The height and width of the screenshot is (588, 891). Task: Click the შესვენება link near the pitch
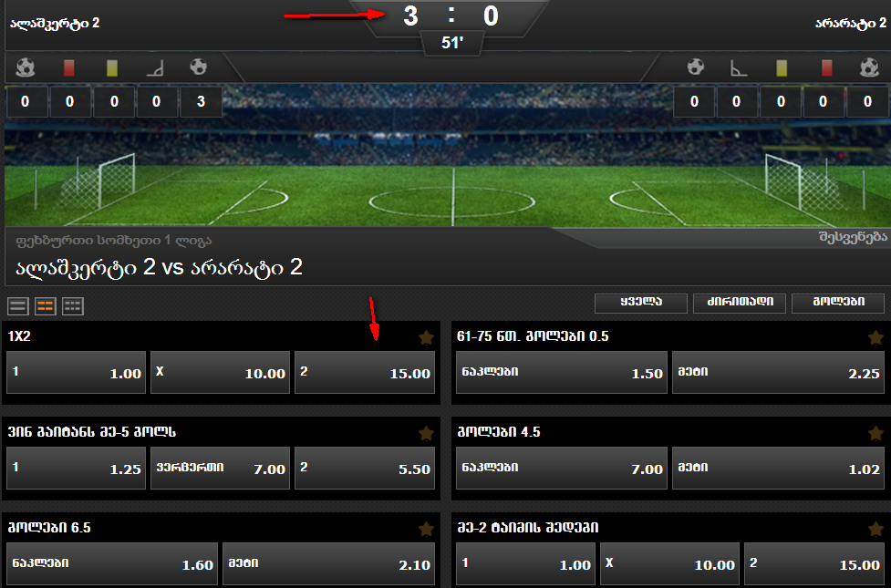tap(853, 237)
